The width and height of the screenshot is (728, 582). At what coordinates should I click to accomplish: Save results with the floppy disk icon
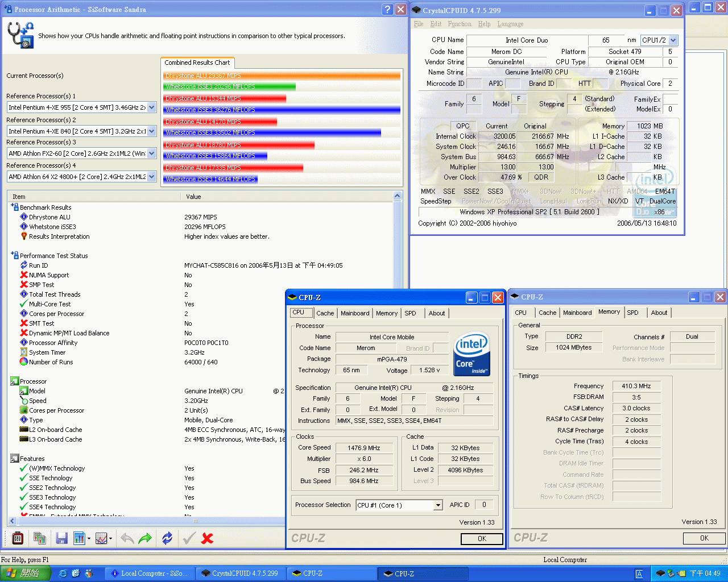point(62,538)
